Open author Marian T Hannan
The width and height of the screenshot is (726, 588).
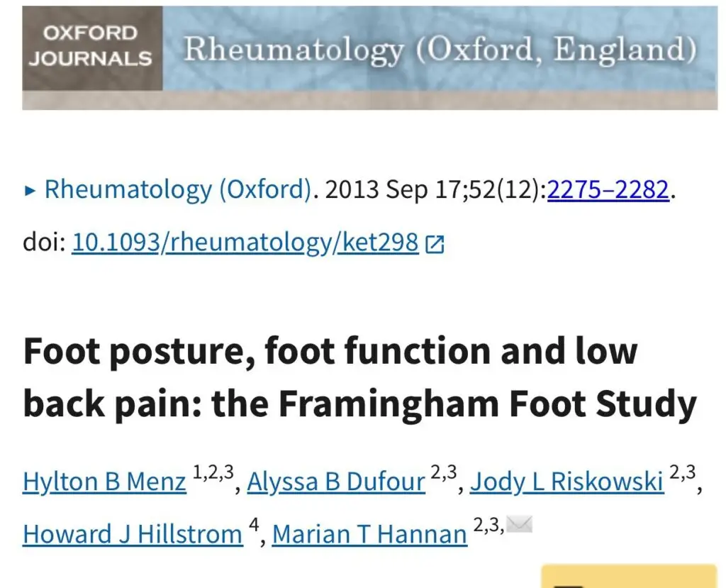[369, 534]
